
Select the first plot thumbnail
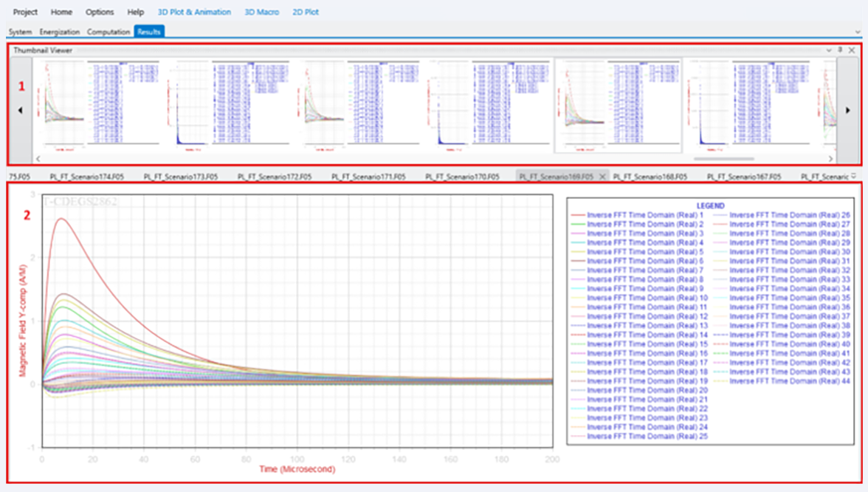coord(97,105)
